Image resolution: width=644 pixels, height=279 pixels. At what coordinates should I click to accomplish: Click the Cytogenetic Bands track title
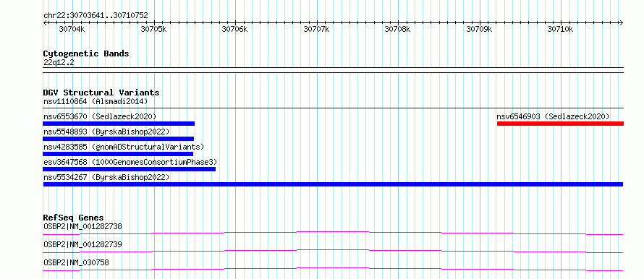[x=86, y=53]
